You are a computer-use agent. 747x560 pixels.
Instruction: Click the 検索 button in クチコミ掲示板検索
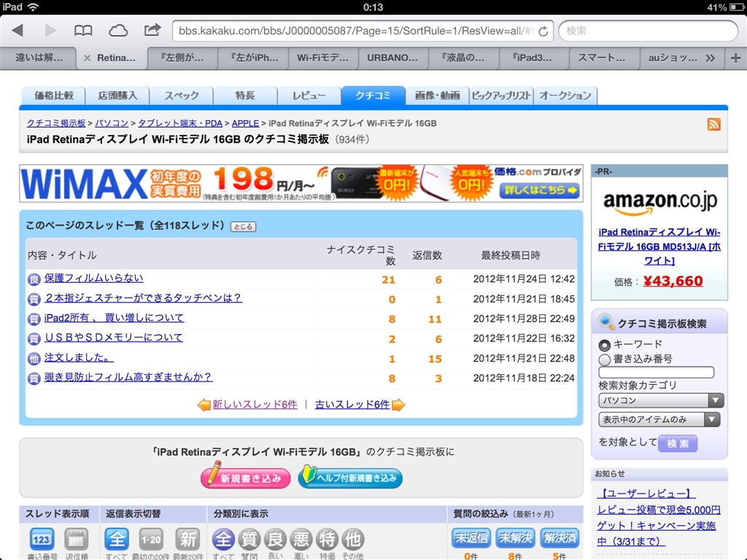click(678, 443)
